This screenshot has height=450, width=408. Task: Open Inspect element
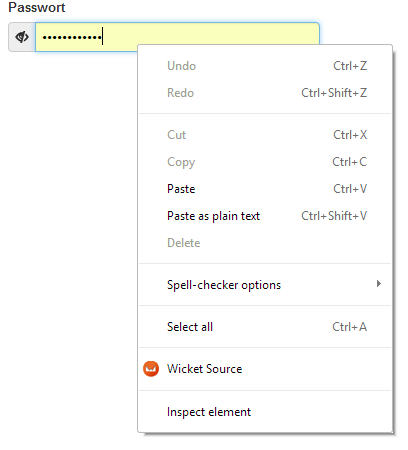tap(265, 412)
